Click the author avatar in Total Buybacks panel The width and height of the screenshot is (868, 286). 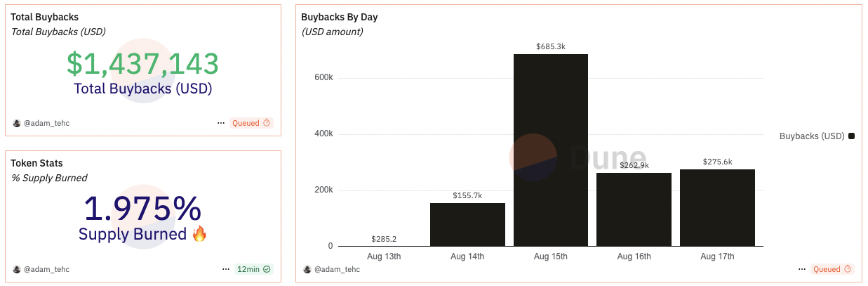(x=17, y=123)
